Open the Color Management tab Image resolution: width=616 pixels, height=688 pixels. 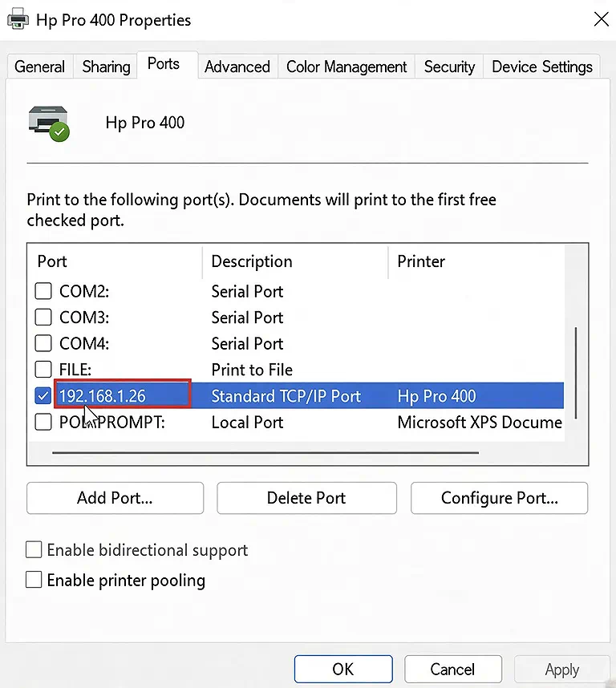click(346, 67)
